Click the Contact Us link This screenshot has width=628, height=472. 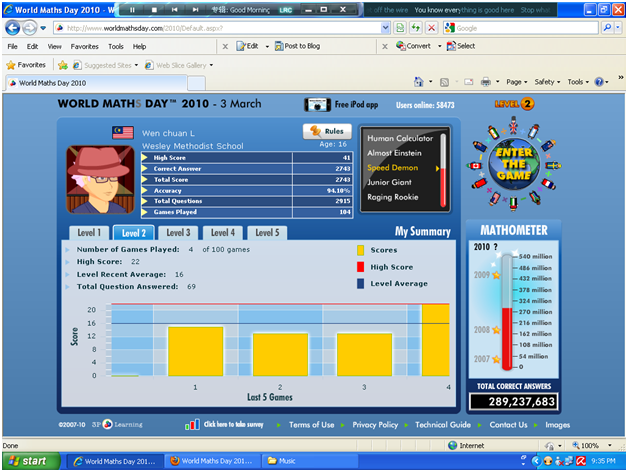(508, 425)
